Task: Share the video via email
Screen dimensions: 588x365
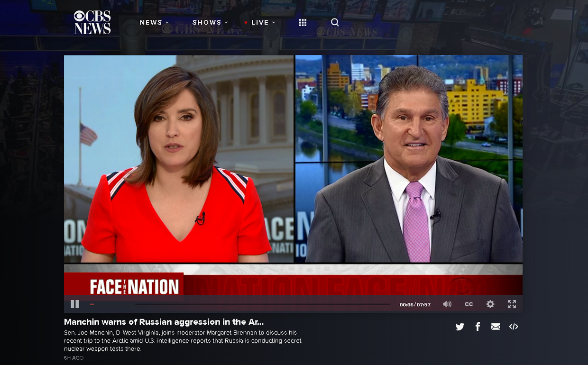Action: (496, 327)
